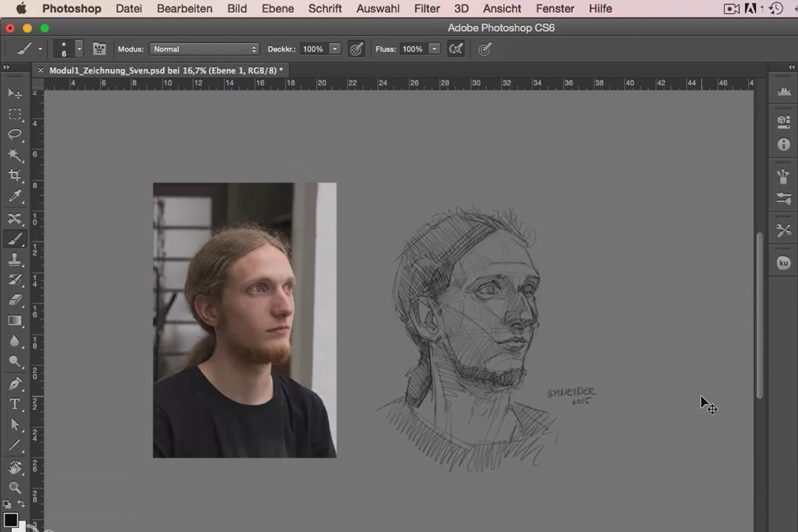The image size is (798, 532).
Task: Open the Fluss flow slider dropdown
Action: click(434, 49)
